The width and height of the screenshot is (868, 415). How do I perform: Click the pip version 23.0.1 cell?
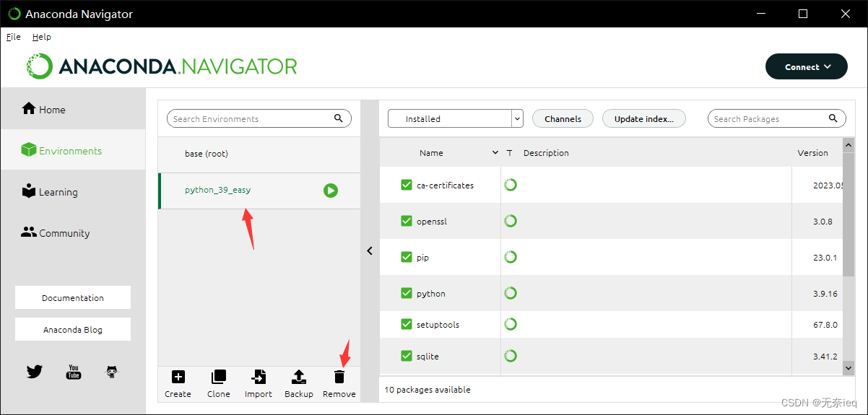[825, 257]
